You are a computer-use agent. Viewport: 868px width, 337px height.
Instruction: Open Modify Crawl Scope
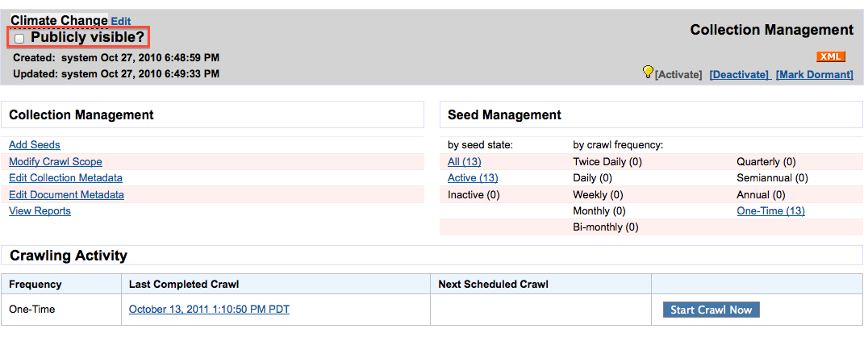(56, 161)
